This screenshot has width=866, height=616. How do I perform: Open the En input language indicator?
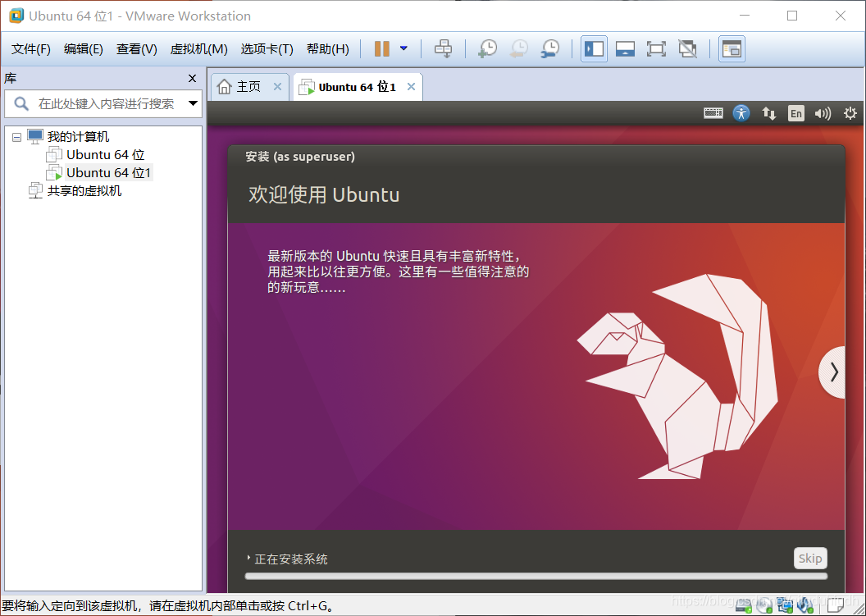pos(795,113)
